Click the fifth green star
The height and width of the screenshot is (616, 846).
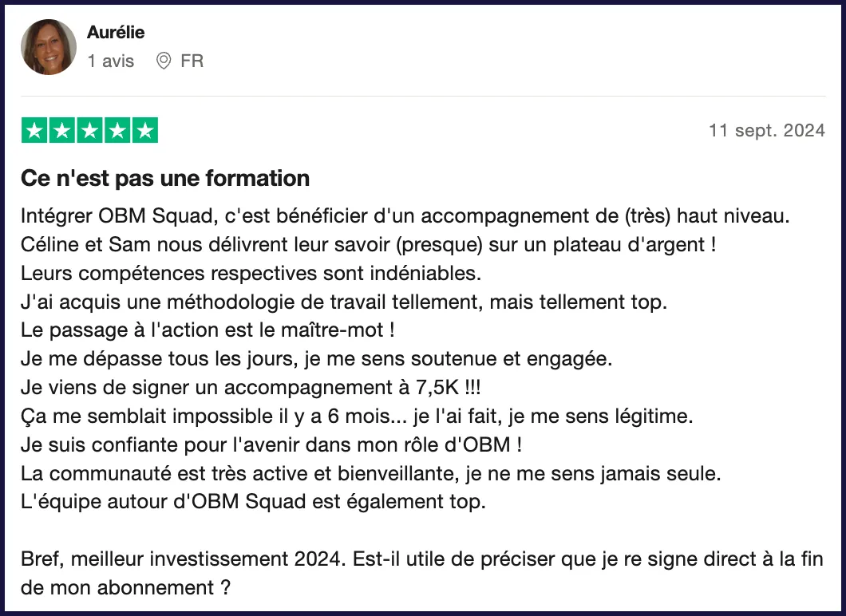144,130
